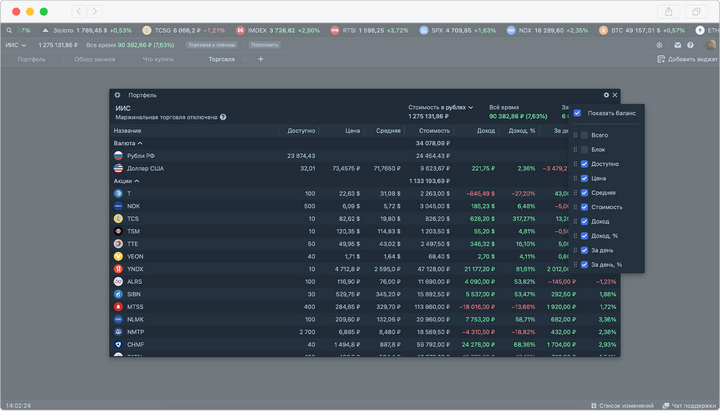Click the search magnifier icon in ticker bar
The height and width of the screenshot is (411, 720).
coord(8,31)
